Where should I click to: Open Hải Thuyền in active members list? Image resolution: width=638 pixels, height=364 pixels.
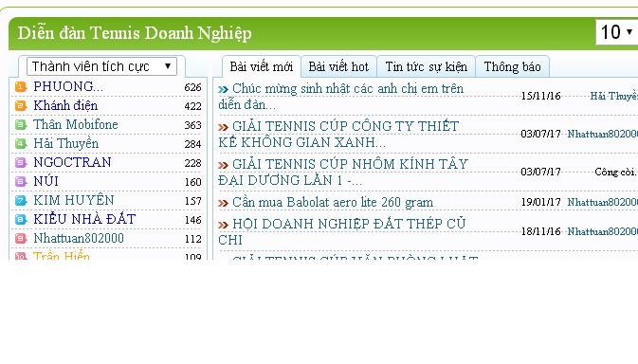[x=66, y=143]
